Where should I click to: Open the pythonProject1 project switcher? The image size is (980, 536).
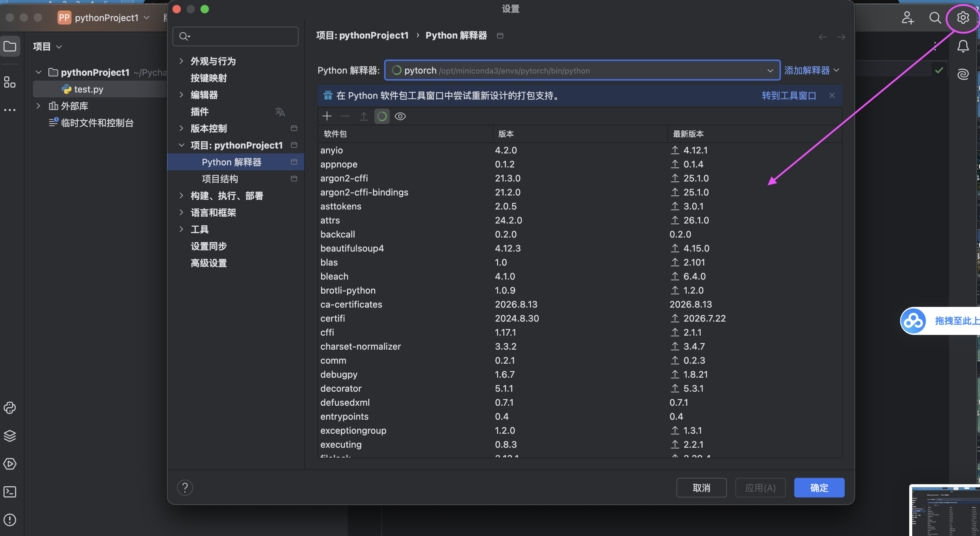[x=104, y=18]
